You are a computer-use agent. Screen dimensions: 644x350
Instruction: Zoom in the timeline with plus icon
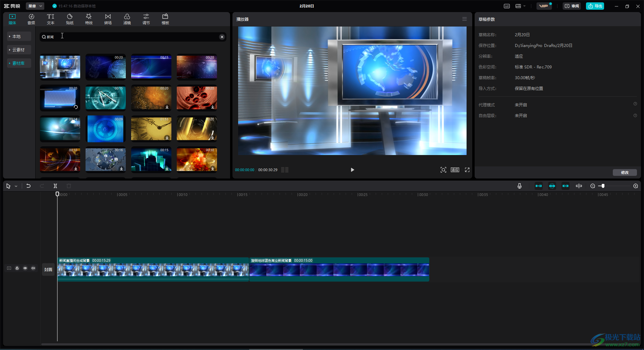[x=636, y=186]
